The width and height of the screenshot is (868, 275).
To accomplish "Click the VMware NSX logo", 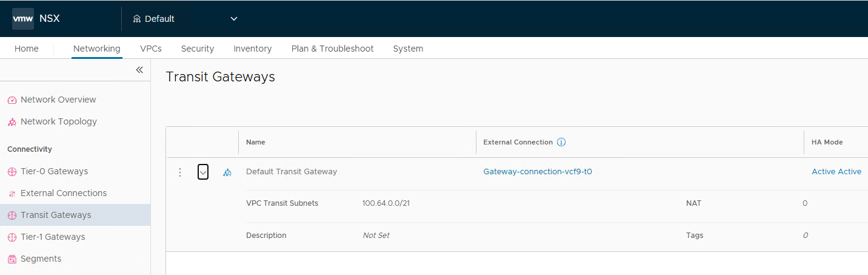I will point(23,18).
